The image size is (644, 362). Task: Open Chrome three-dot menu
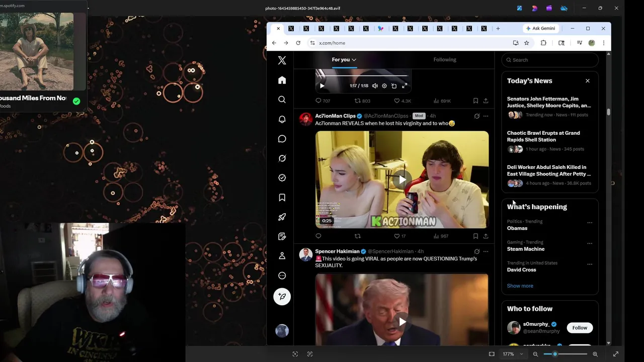pos(603,43)
